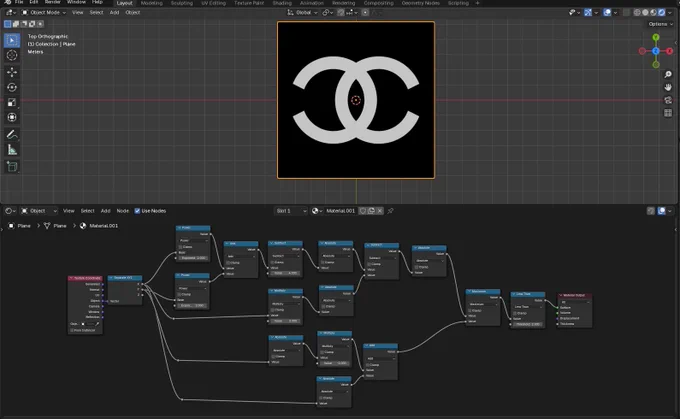Open the Node menu in node editor
680x419 pixels.
pyautogui.click(x=123, y=211)
